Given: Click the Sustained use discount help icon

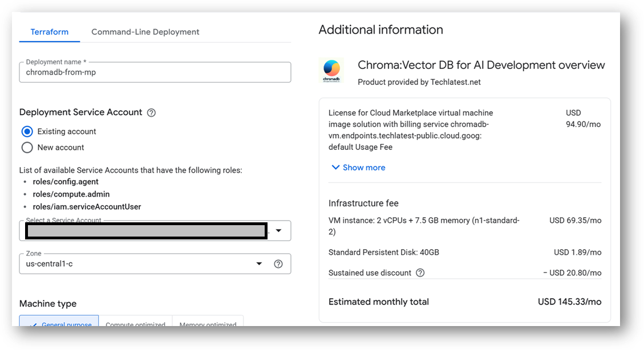Looking at the screenshot, I should click(420, 273).
